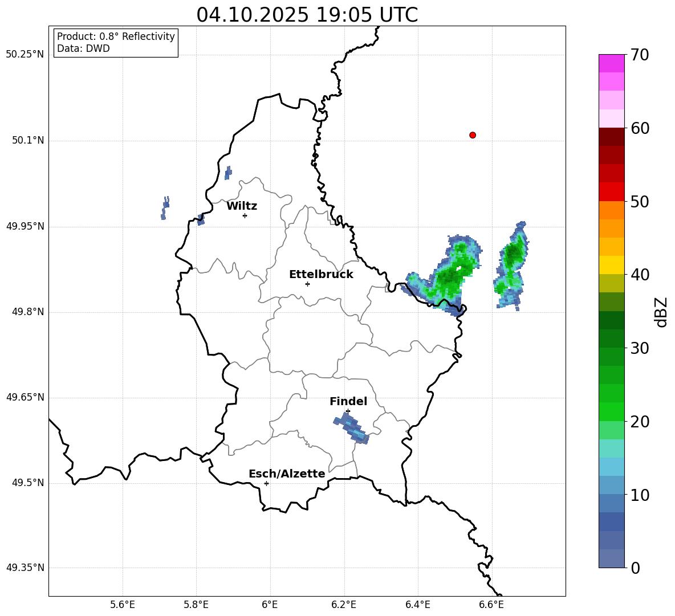Click the Wiltz location cross marker
The width and height of the screenshot is (675, 616).
[x=245, y=215]
